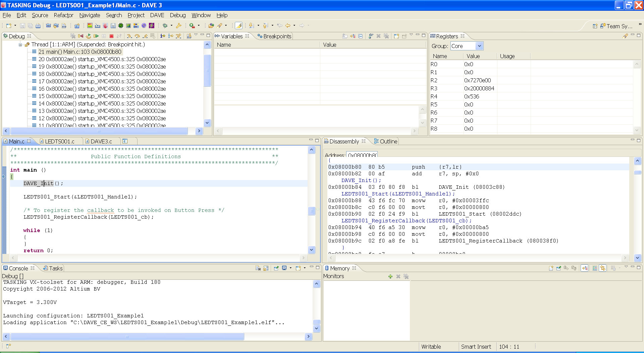This screenshot has height=353, width=644.
Task: Switch to the Tasks tab
Action: click(53, 268)
